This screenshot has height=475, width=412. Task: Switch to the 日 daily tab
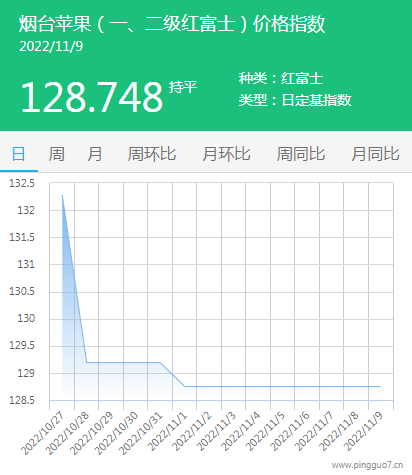coord(19,154)
